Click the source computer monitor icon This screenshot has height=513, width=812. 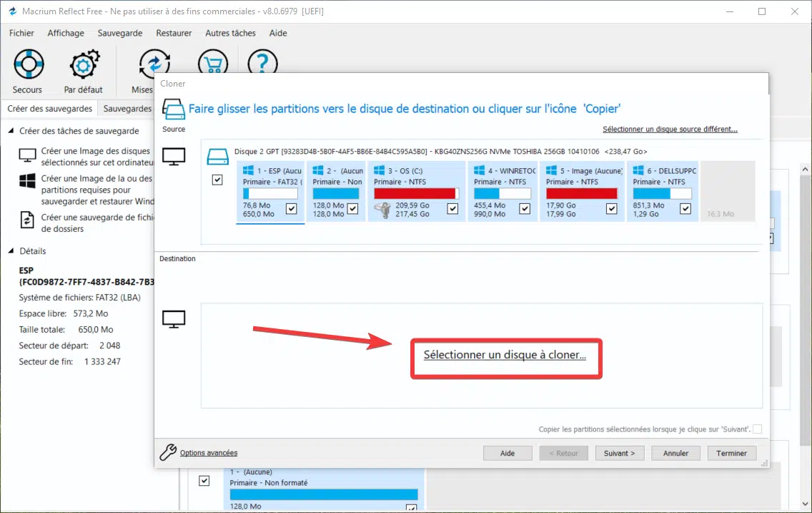tap(174, 156)
